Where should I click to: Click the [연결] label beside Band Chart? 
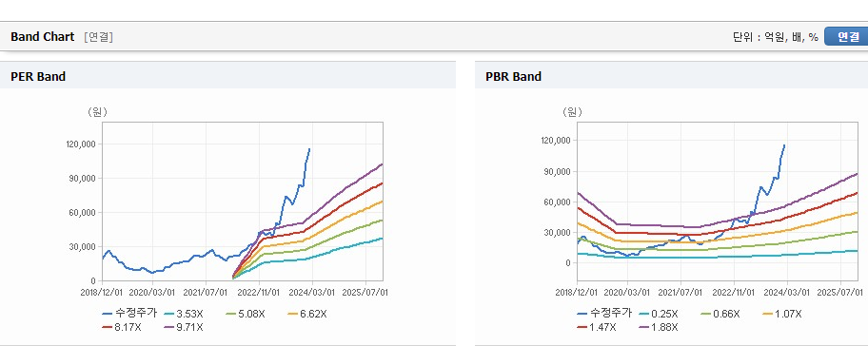[x=99, y=37]
